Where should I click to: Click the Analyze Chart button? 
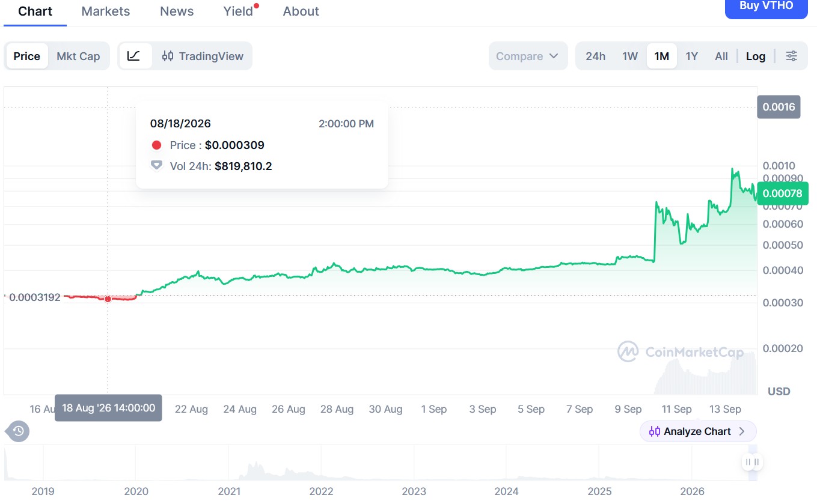(x=698, y=431)
